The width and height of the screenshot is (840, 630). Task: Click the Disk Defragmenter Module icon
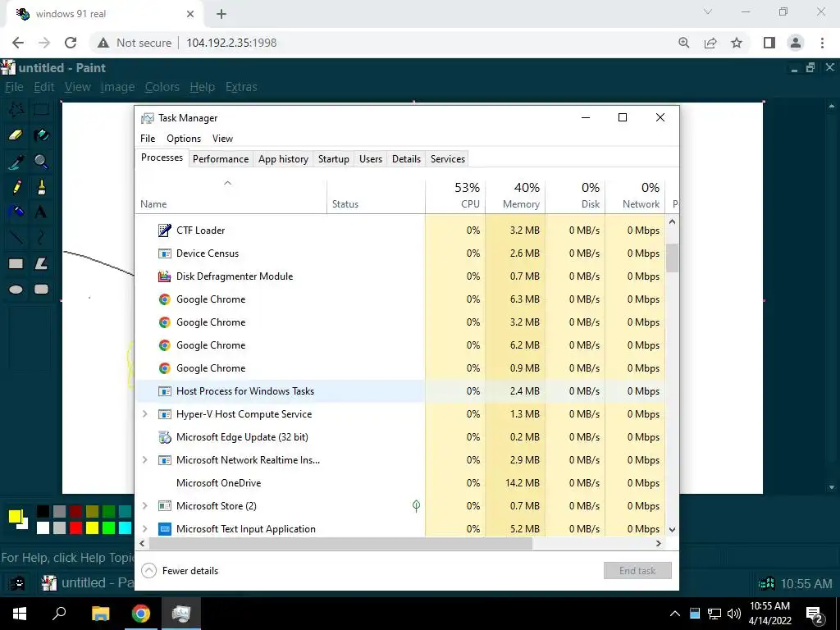[164, 276]
